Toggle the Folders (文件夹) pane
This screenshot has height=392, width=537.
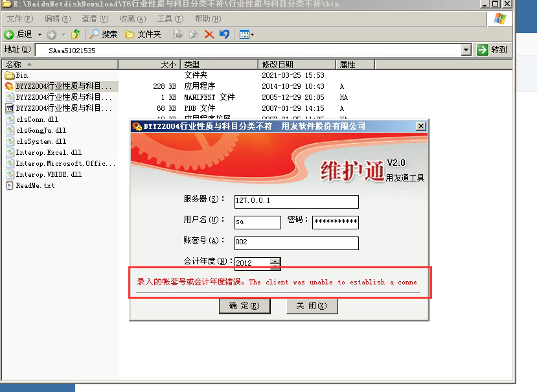click(143, 34)
